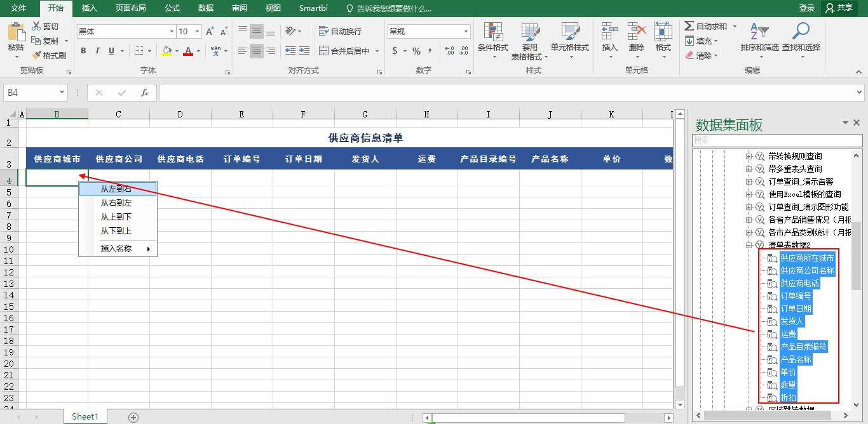Click the 剪切 cut icon
868x424 pixels.
tap(36, 26)
